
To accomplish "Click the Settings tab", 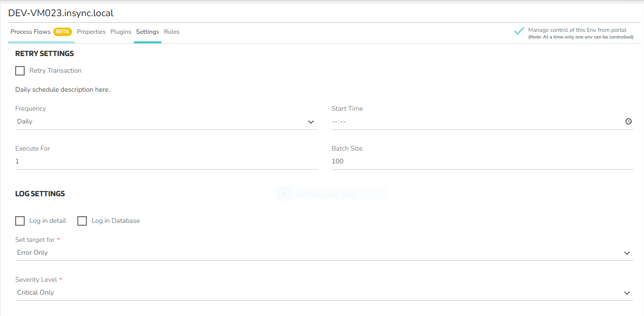I will tap(147, 32).
